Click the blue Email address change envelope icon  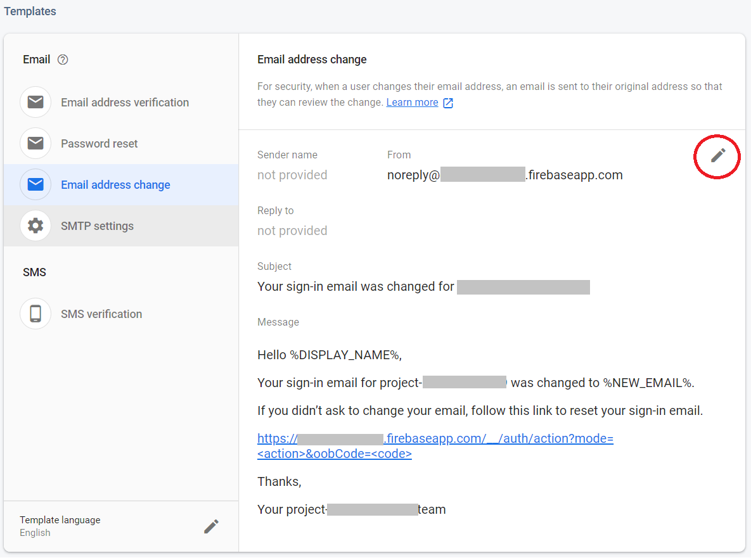[x=35, y=184]
